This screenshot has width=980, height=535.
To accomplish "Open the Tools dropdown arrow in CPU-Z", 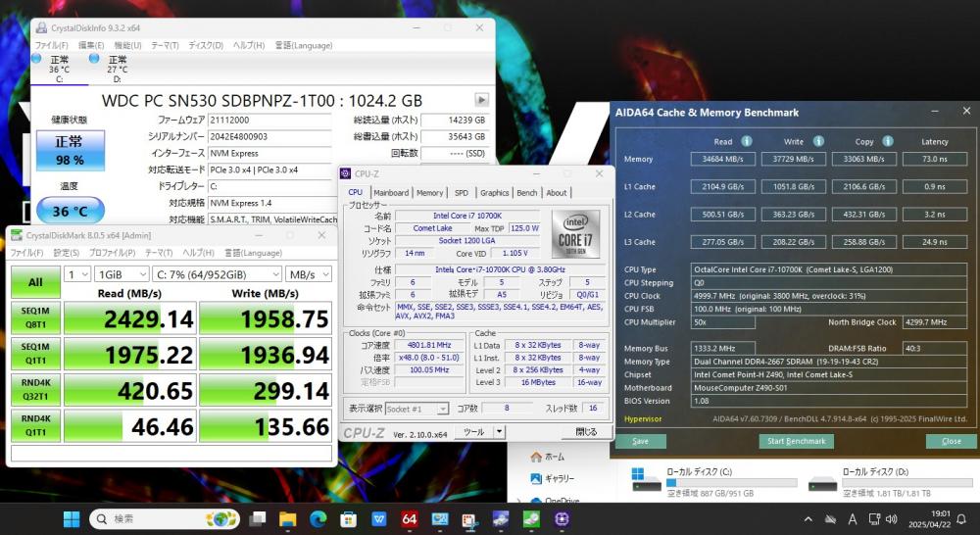I will [x=499, y=432].
